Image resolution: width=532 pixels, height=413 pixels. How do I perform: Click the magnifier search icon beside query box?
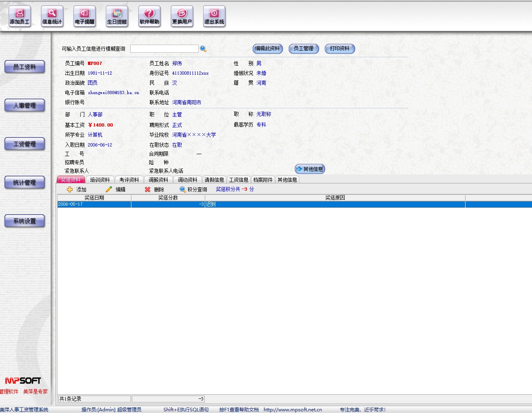click(x=203, y=49)
